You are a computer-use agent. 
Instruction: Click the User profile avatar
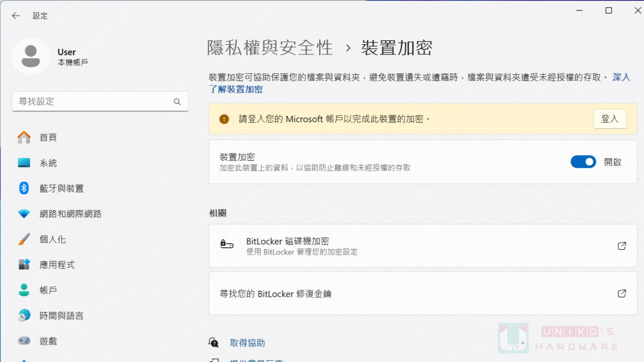[x=31, y=57]
